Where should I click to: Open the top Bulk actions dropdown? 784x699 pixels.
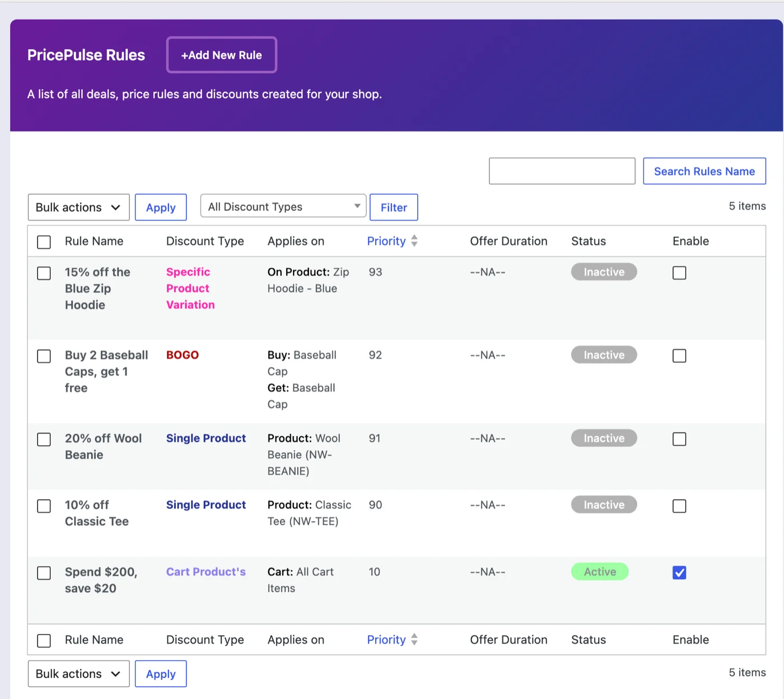pyautogui.click(x=78, y=207)
